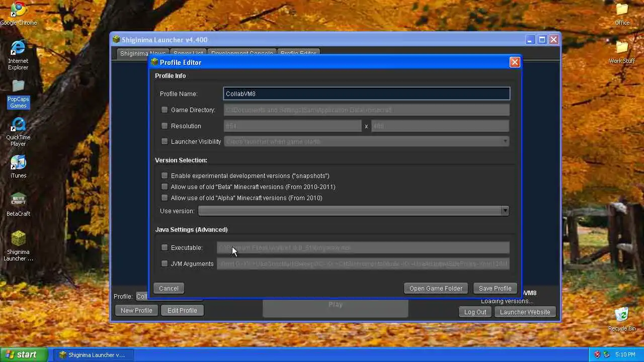
Task: Click the Save Profile button
Action: click(x=495, y=288)
